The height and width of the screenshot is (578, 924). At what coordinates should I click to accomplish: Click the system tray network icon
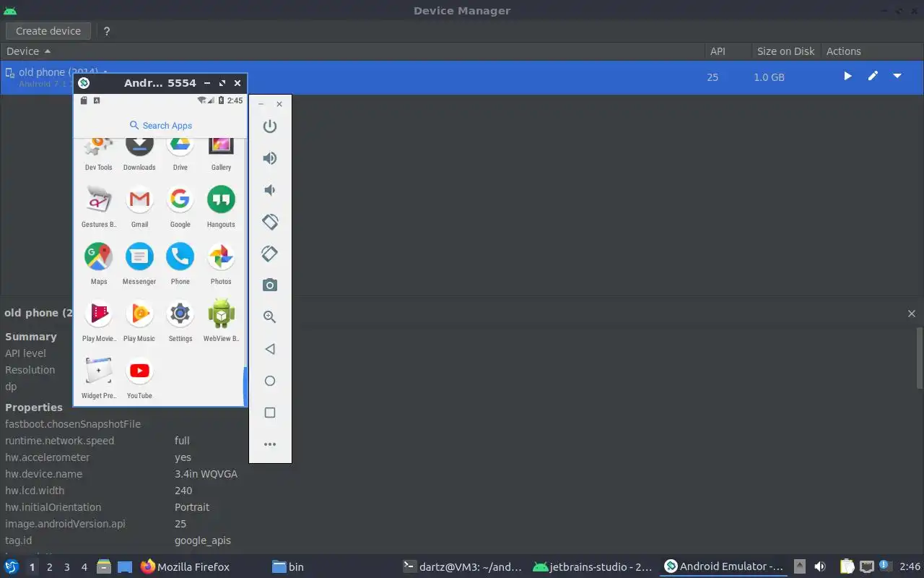click(x=866, y=567)
